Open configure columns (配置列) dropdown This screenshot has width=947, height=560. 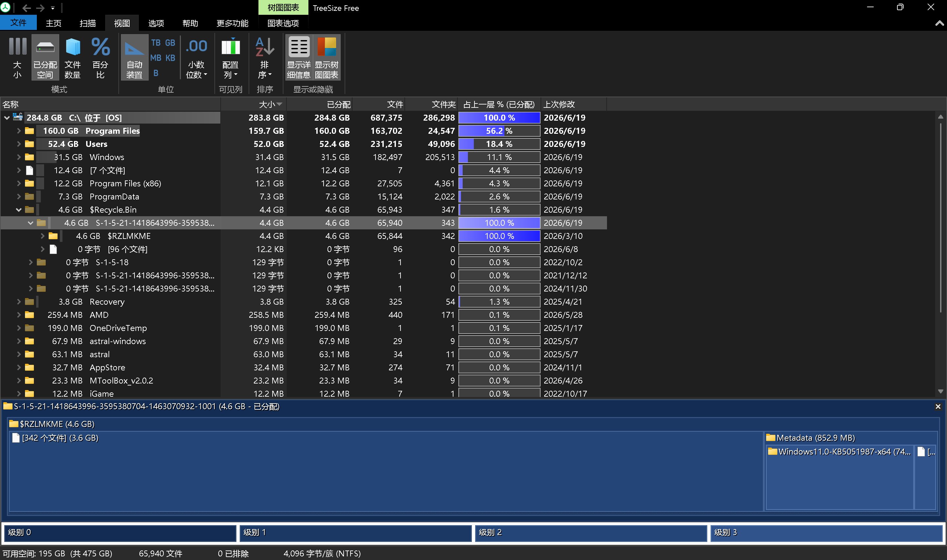click(231, 58)
